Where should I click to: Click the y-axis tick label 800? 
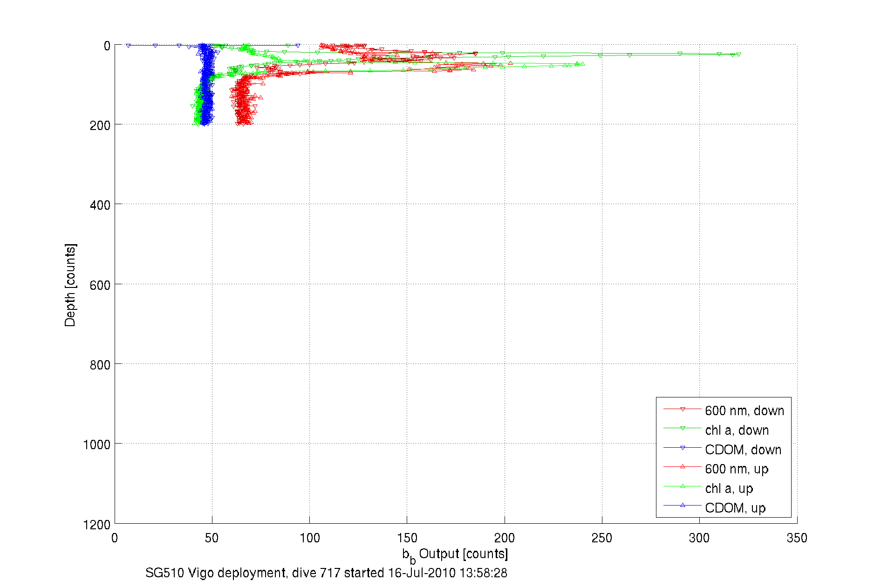100,365
